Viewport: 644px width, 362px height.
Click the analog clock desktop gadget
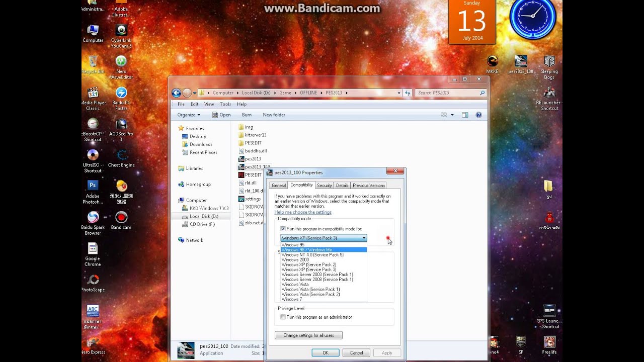click(x=532, y=17)
